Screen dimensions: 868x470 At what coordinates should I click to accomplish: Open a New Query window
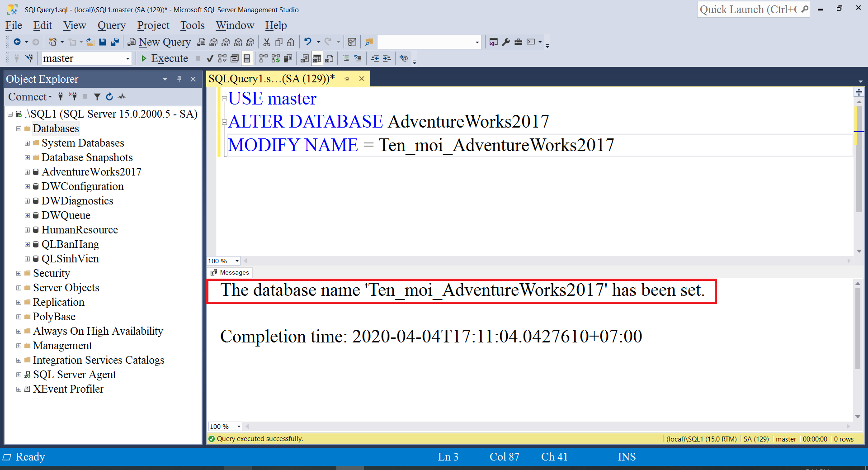tap(159, 42)
